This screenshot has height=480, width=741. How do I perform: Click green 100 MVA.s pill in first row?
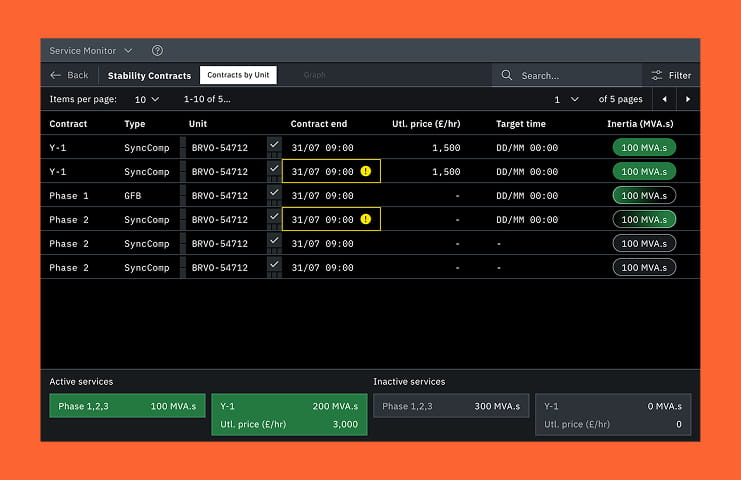pos(643,148)
